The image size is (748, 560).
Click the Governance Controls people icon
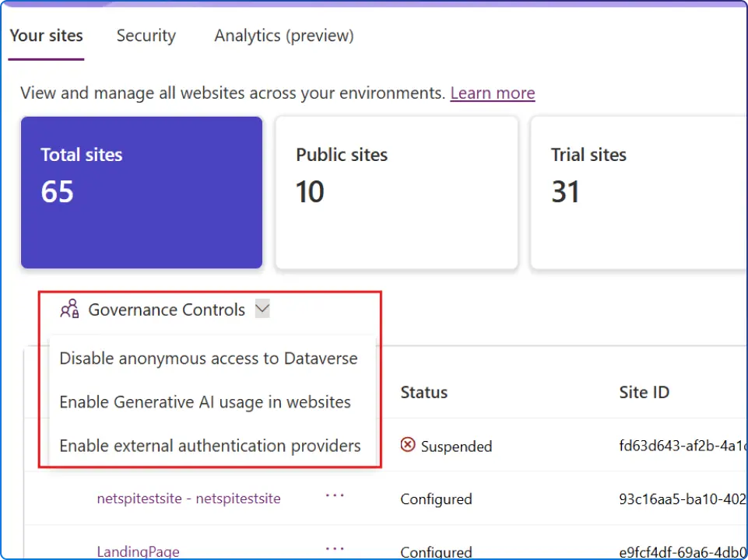[70, 309]
